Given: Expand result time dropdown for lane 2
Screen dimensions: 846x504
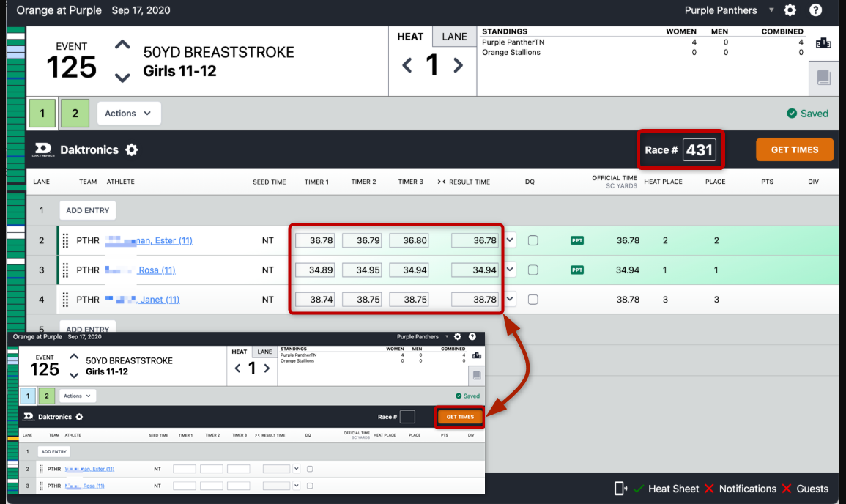Looking at the screenshot, I should [511, 240].
